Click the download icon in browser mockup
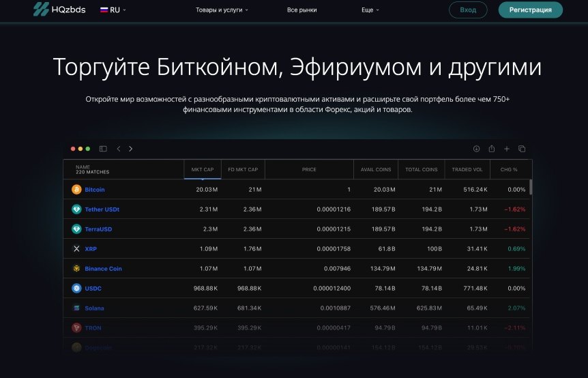Image resolution: width=588 pixels, height=378 pixels. tap(476, 149)
